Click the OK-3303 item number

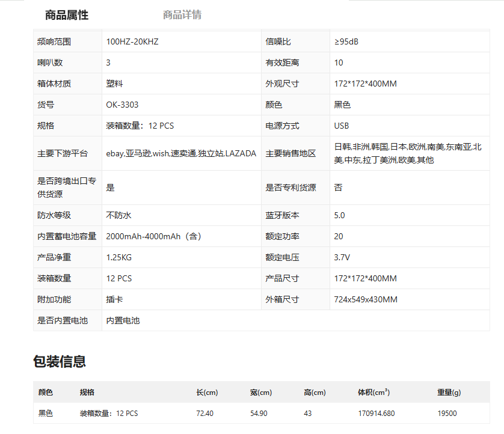[x=122, y=105]
